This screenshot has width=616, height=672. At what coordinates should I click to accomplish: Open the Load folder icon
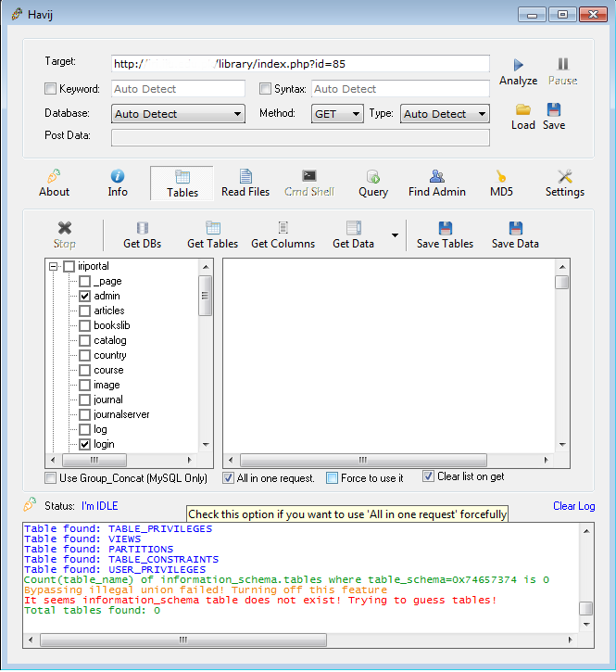coord(523,109)
